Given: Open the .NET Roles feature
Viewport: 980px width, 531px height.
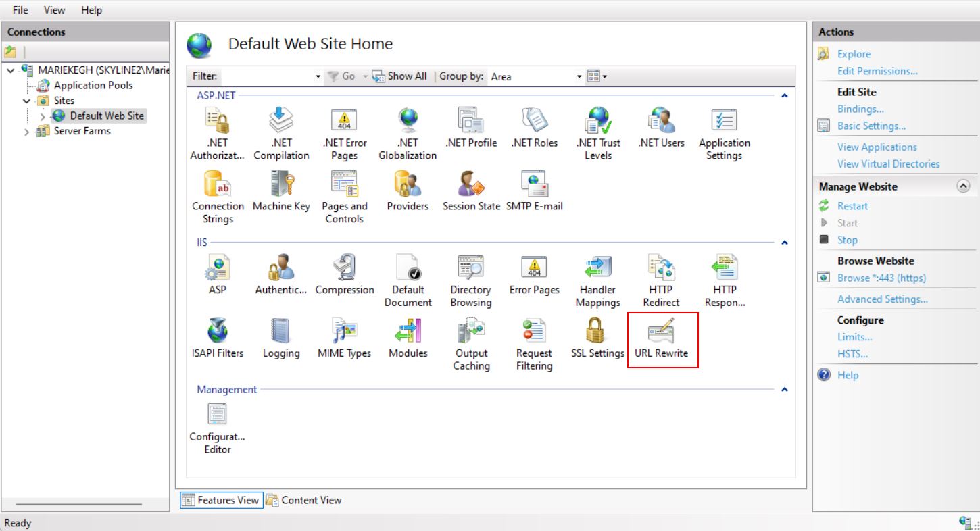Looking at the screenshot, I should pos(535,128).
